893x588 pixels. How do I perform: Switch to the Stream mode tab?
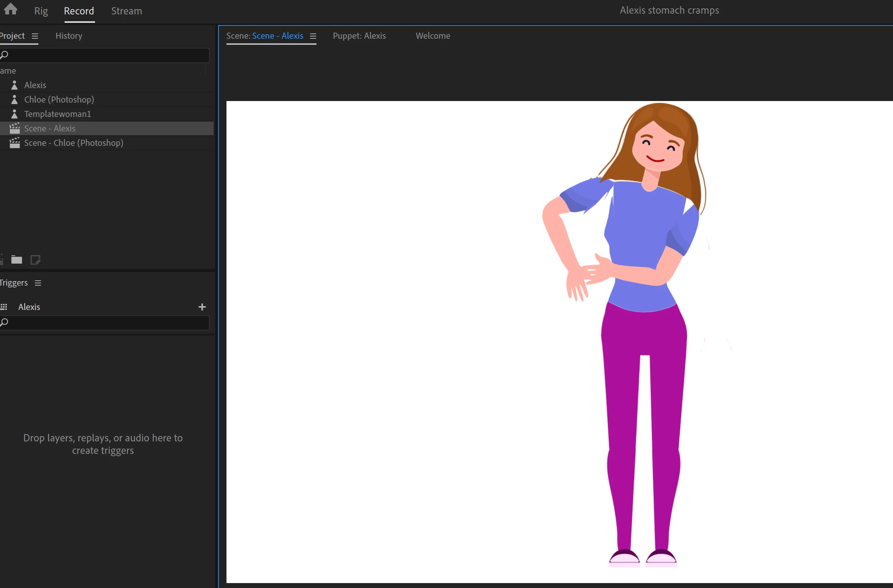pyautogui.click(x=127, y=11)
